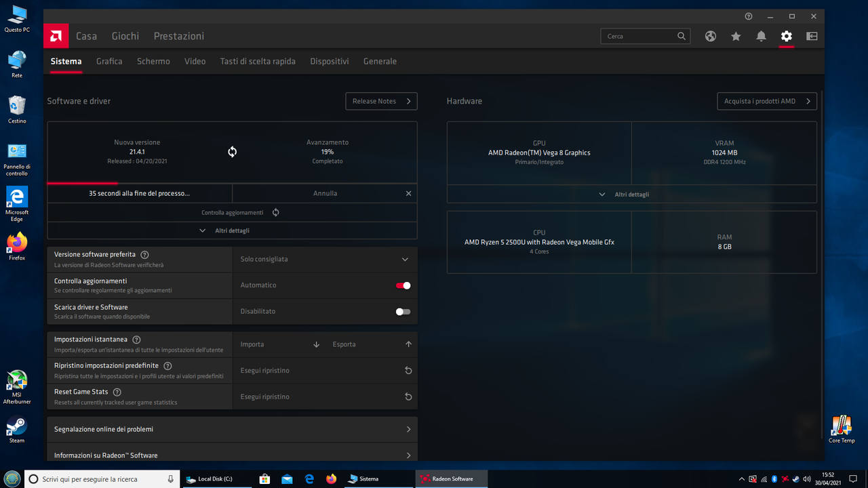Click reset icon for Reset Game Stats
The height and width of the screenshot is (488, 868).
pyautogui.click(x=408, y=396)
